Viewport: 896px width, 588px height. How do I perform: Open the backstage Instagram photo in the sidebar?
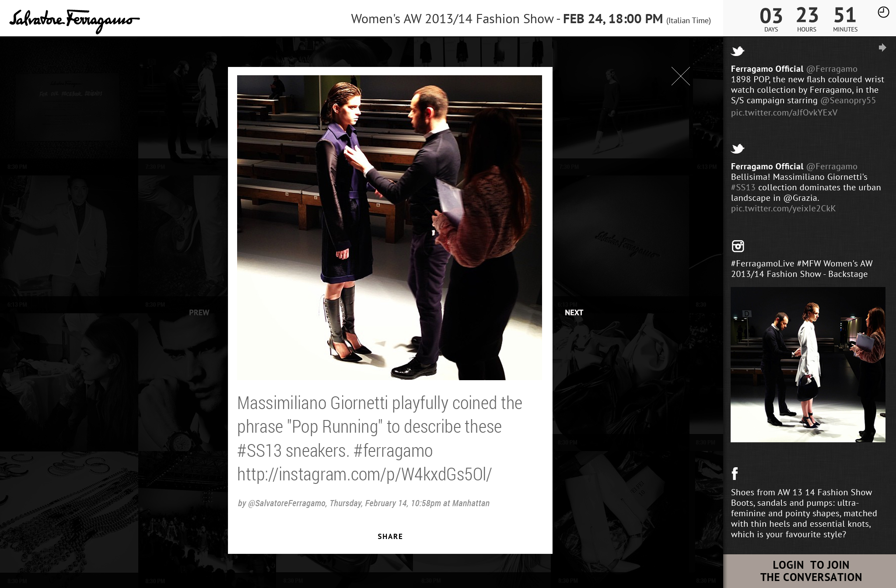808,364
